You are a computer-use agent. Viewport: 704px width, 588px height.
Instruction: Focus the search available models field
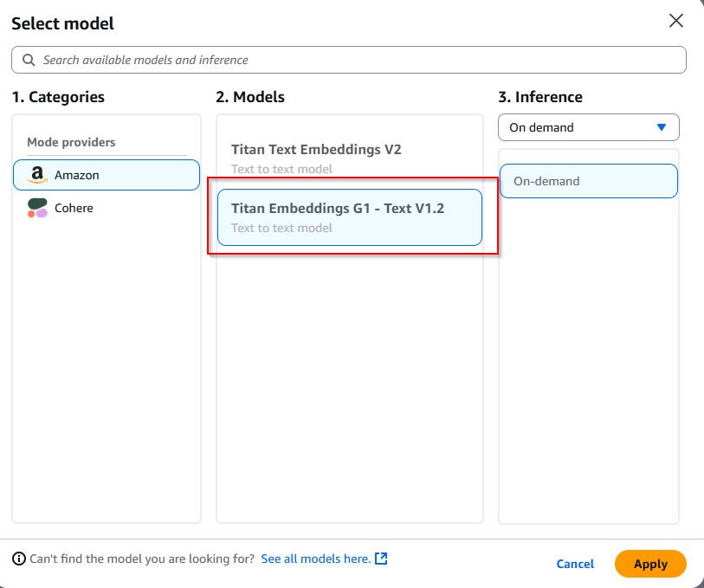point(348,60)
